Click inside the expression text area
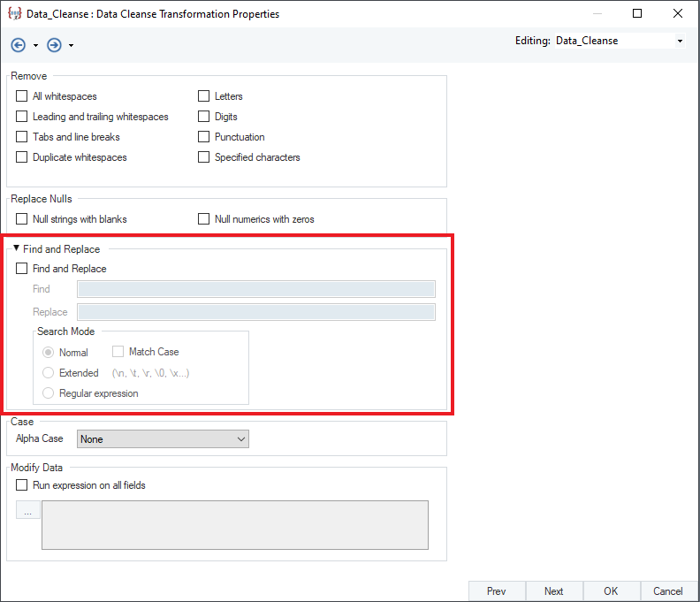 pos(235,525)
